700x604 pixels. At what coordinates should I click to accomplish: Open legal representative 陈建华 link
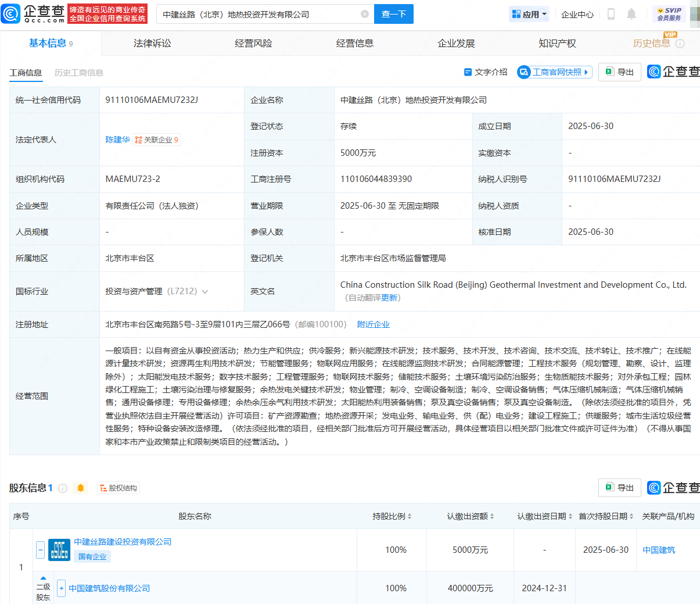coord(117,140)
